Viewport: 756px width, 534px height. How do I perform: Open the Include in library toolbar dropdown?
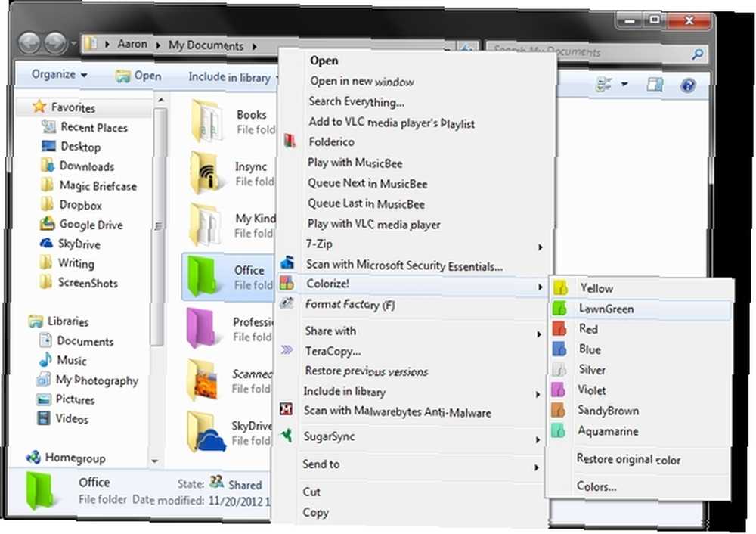click(234, 77)
